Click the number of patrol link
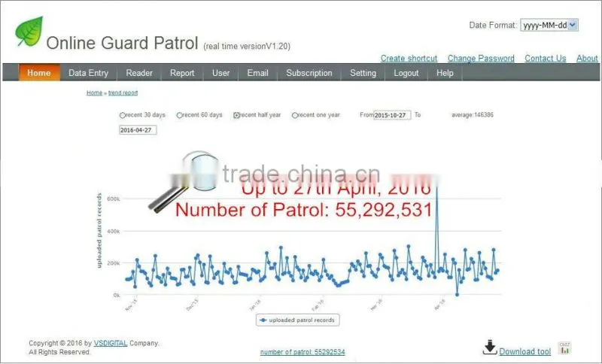 click(x=303, y=352)
